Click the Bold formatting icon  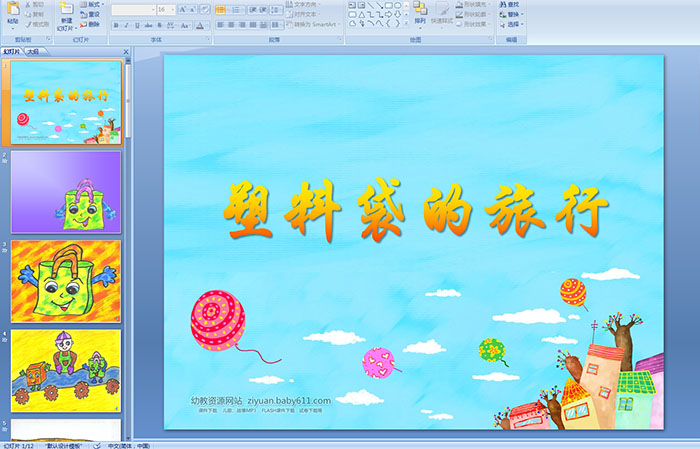[114, 24]
